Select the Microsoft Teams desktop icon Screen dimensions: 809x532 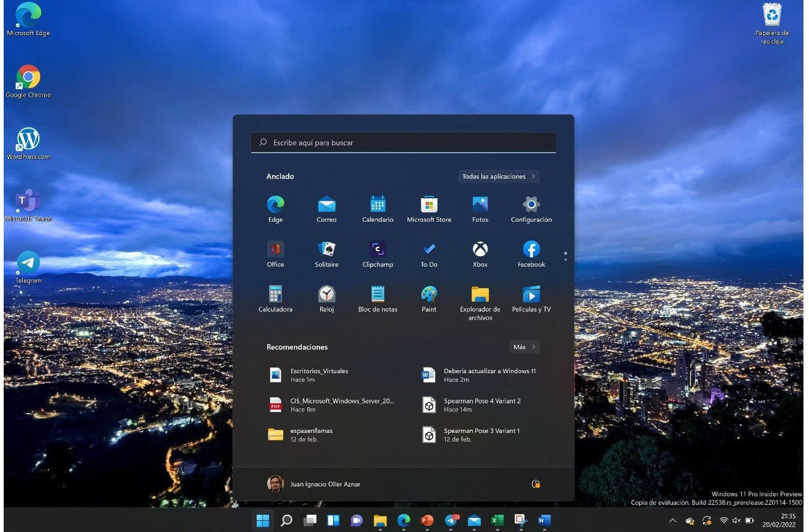(x=28, y=206)
